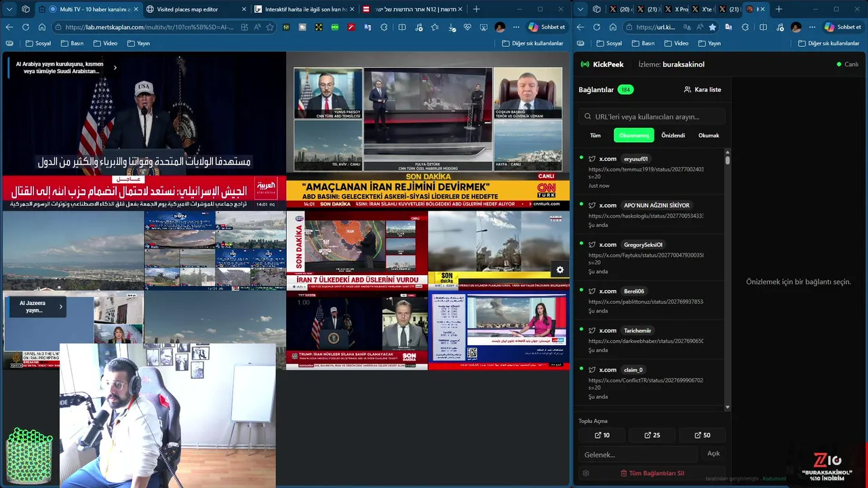The width and height of the screenshot is (868, 488).
Task: Select the 'Tüm' filter in KickPeek
Action: [x=595, y=136]
